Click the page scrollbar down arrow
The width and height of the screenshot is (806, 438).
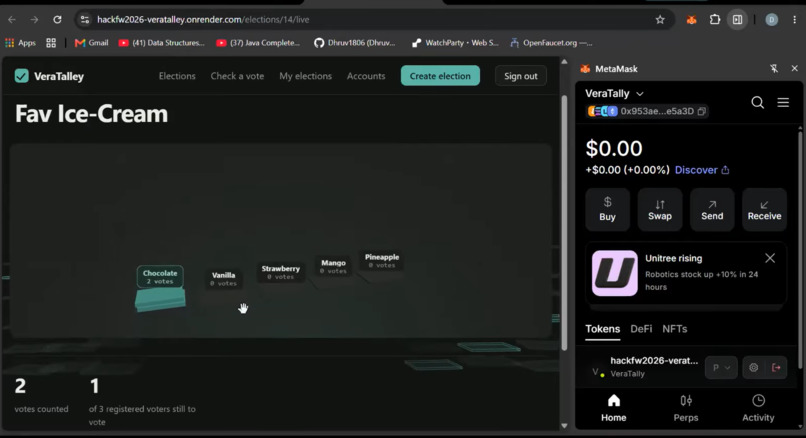coord(564,426)
